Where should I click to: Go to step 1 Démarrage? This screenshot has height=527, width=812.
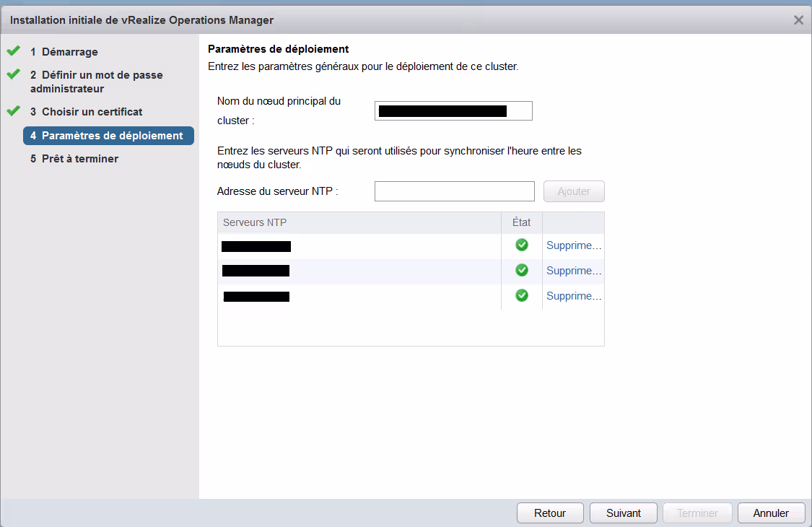click(69, 52)
